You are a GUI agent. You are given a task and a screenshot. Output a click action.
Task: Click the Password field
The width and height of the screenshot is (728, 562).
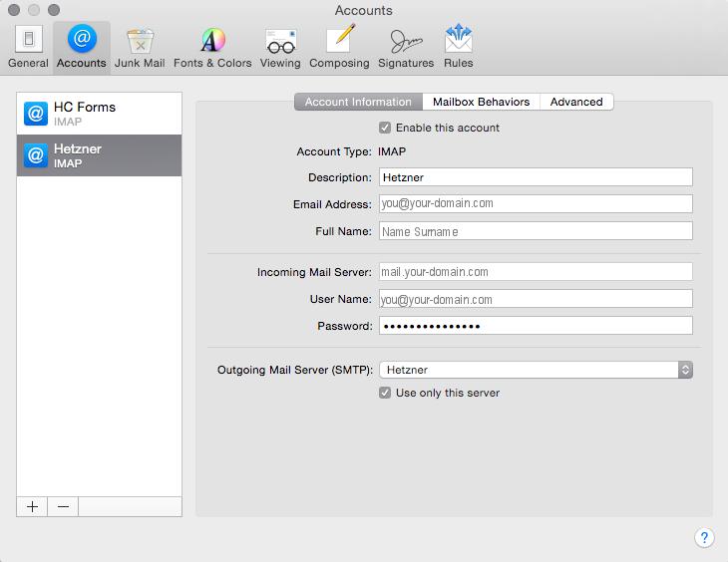[536, 326]
